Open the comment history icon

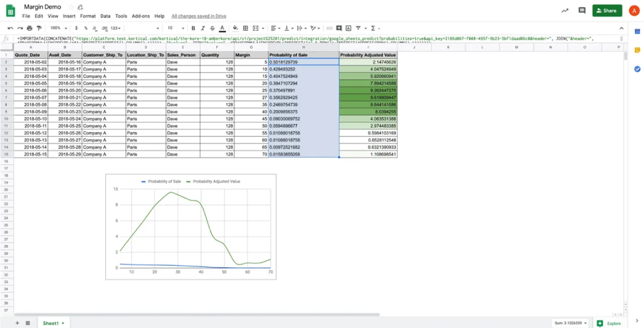[582, 10]
